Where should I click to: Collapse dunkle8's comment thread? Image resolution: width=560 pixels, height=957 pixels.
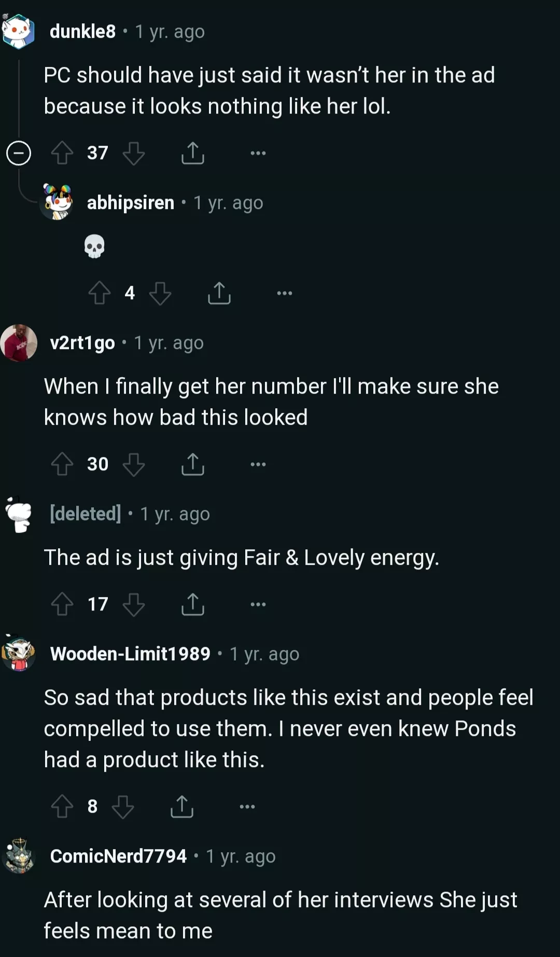(x=19, y=153)
